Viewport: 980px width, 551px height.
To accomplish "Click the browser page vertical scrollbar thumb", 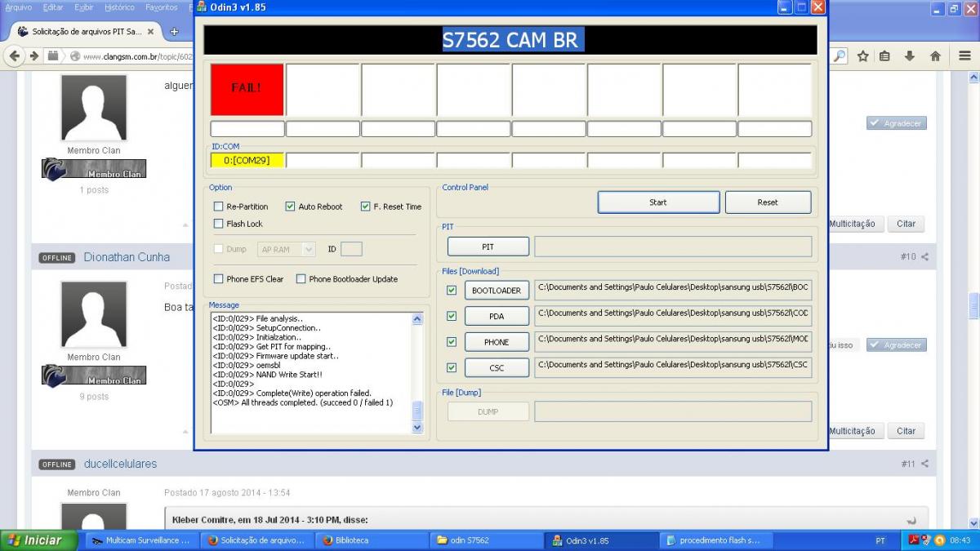I will tap(973, 305).
